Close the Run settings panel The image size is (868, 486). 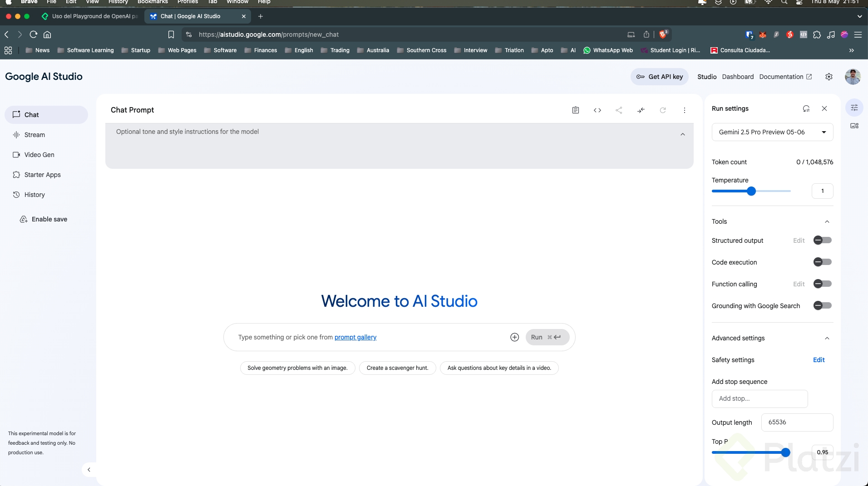pyautogui.click(x=824, y=108)
